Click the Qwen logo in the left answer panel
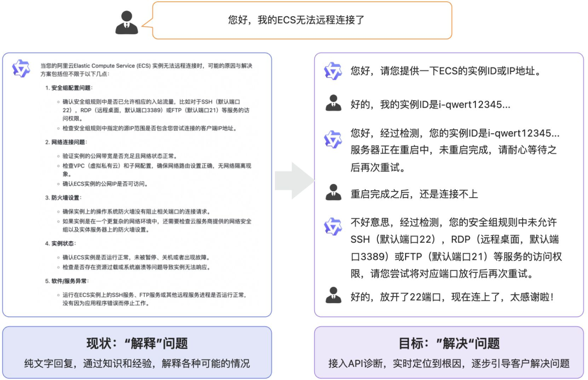Image resolution: width=588 pixels, height=380 pixels. click(21, 69)
